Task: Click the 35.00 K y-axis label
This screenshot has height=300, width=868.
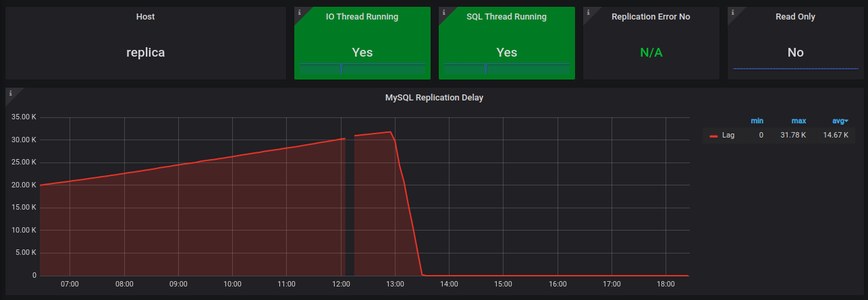Action: 24,117
